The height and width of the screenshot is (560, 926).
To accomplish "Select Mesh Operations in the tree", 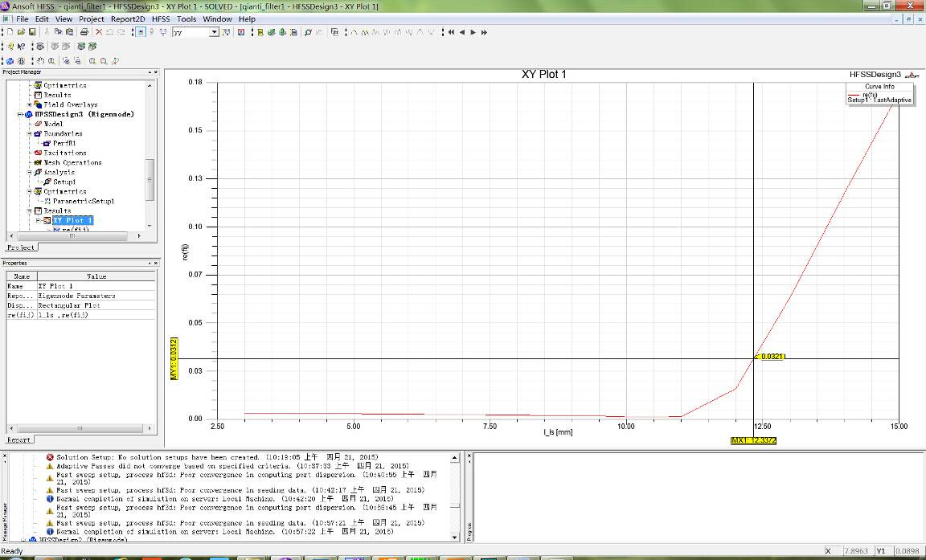I will click(72, 163).
